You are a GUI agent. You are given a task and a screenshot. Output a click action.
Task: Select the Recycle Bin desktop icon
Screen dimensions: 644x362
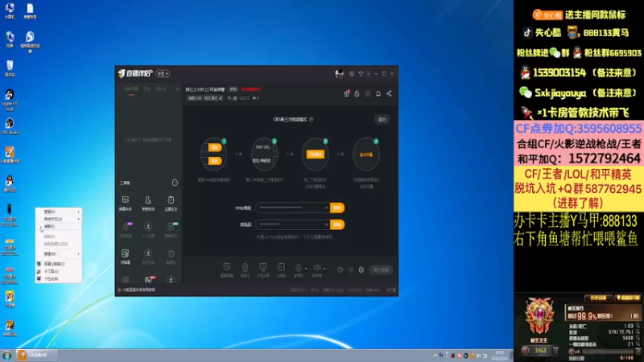10,68
